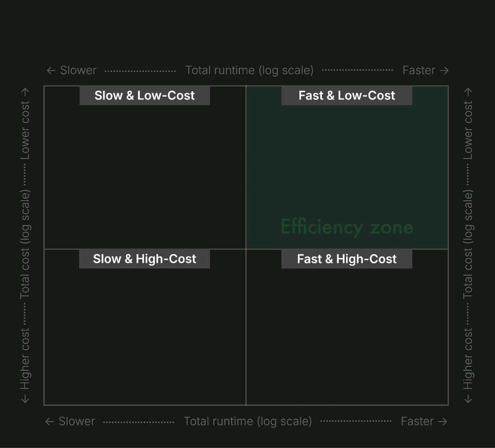Click the upward arrow above right Lower cost label
Image resolution: width=495 pixels, height=448 pixels.
tap(468, 91)
